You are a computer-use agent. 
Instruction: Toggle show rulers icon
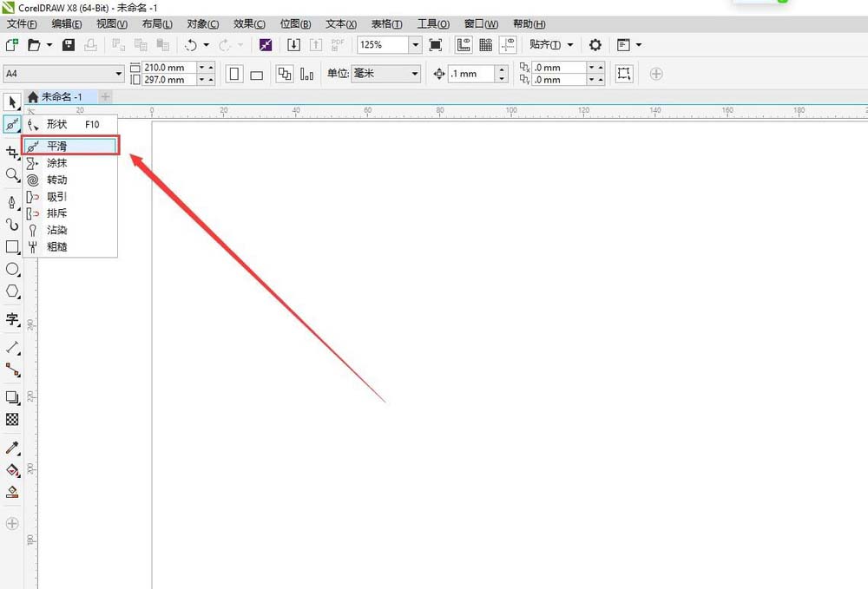click(464, 45)
